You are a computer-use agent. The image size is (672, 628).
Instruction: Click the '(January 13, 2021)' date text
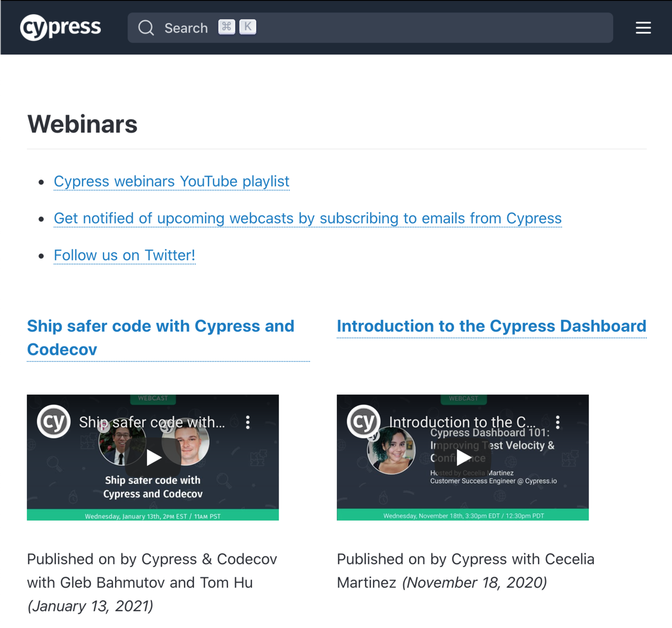tap(90, 606)
